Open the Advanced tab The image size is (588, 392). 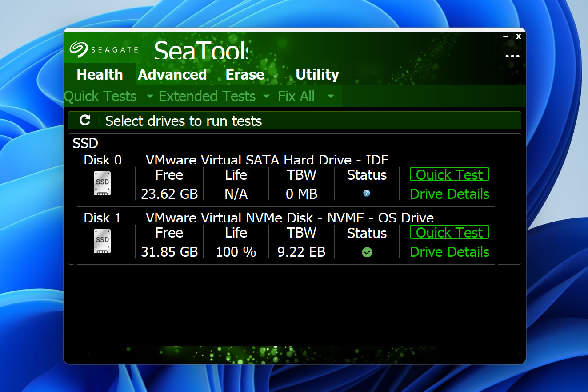click(x=172, y=75)
